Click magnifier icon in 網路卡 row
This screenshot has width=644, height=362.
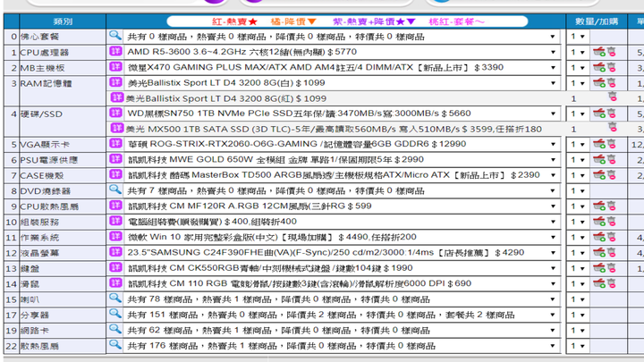(x=115, y=329)
